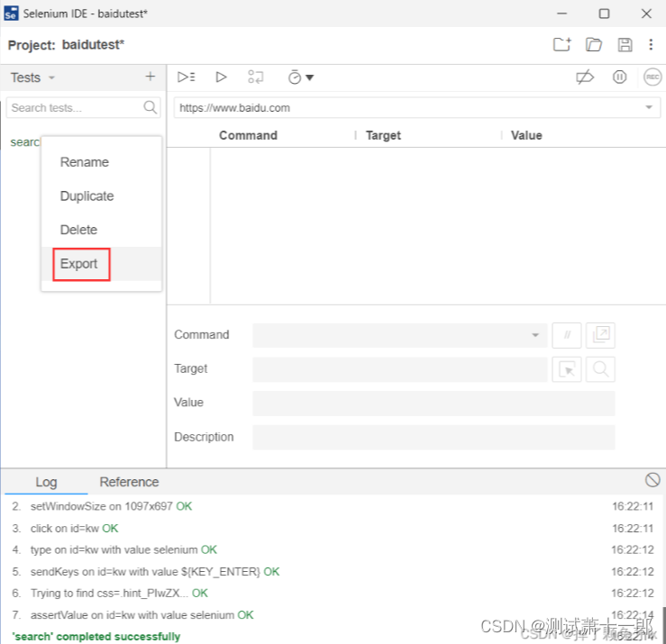Focus the Value input field
666x644 pixels.
(433, 403)
